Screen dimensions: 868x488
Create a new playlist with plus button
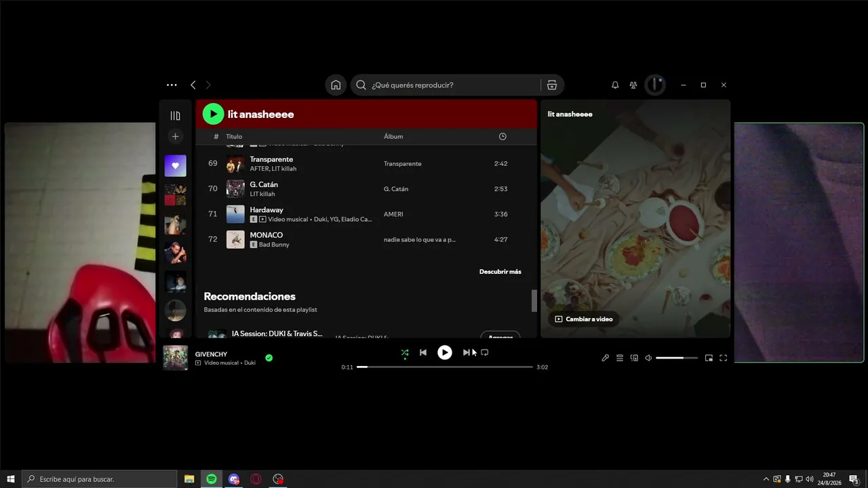pos(175,136)
